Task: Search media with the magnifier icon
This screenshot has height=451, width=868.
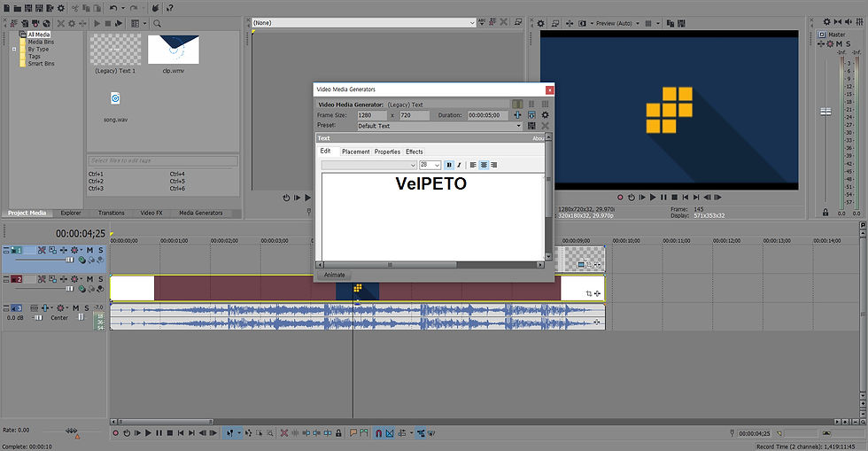Action: 158,23
